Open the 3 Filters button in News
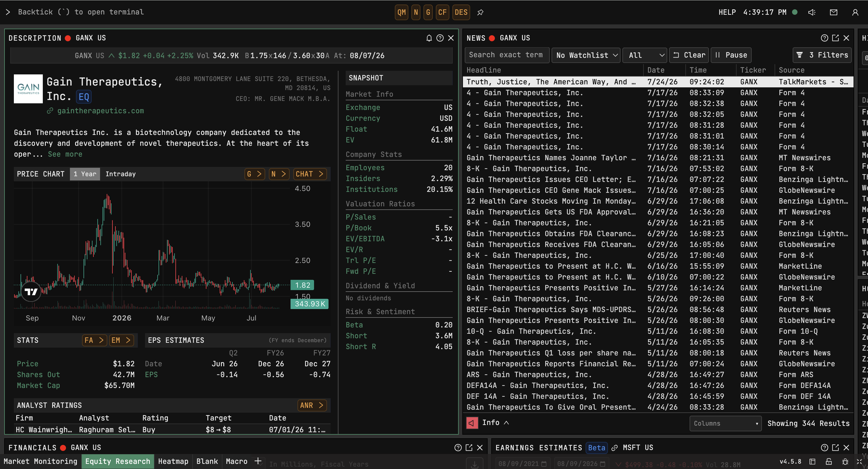868x469 pixels. click(x=822, y=55)
